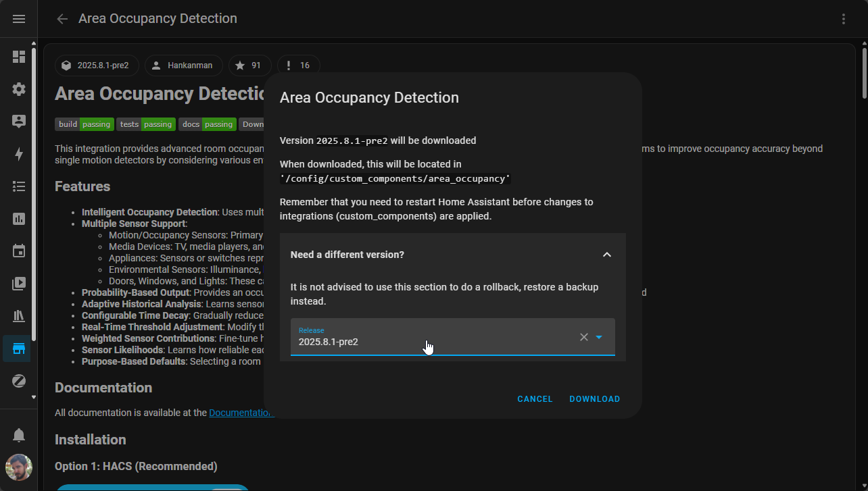Open the History chart icon in sidebar
Screen dimensions: 868x491
(x=19, y=219)
